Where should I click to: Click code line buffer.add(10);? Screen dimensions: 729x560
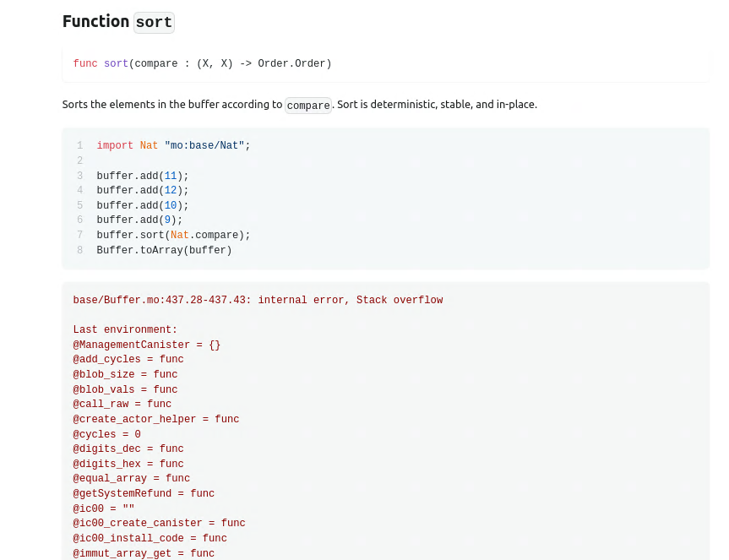coord(142,205)
